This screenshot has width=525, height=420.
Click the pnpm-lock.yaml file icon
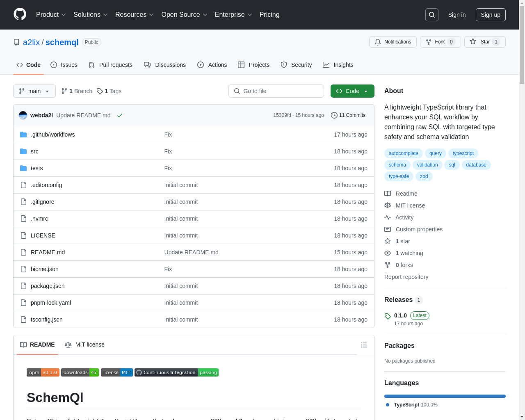tap(23, 303)
